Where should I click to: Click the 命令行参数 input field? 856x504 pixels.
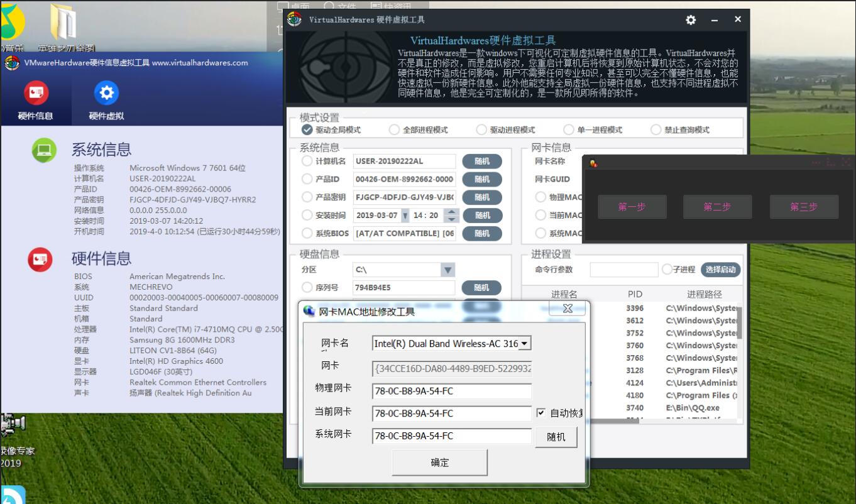624,270
